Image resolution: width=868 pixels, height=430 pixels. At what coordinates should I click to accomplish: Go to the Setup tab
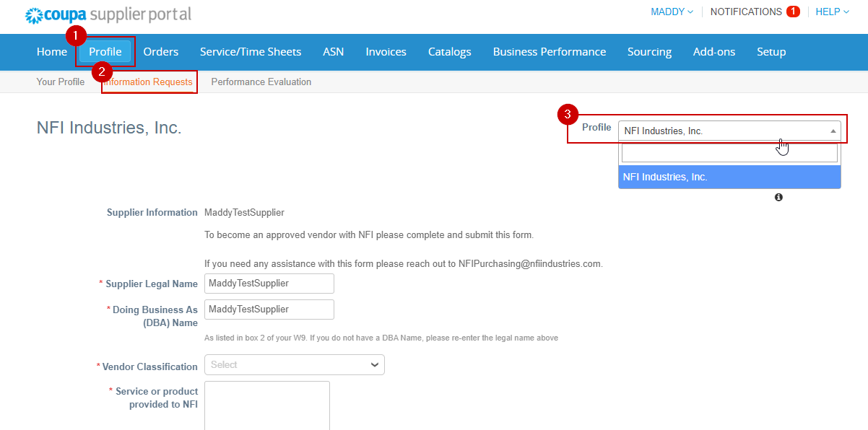pyautogui.click(x=771, y=52)
